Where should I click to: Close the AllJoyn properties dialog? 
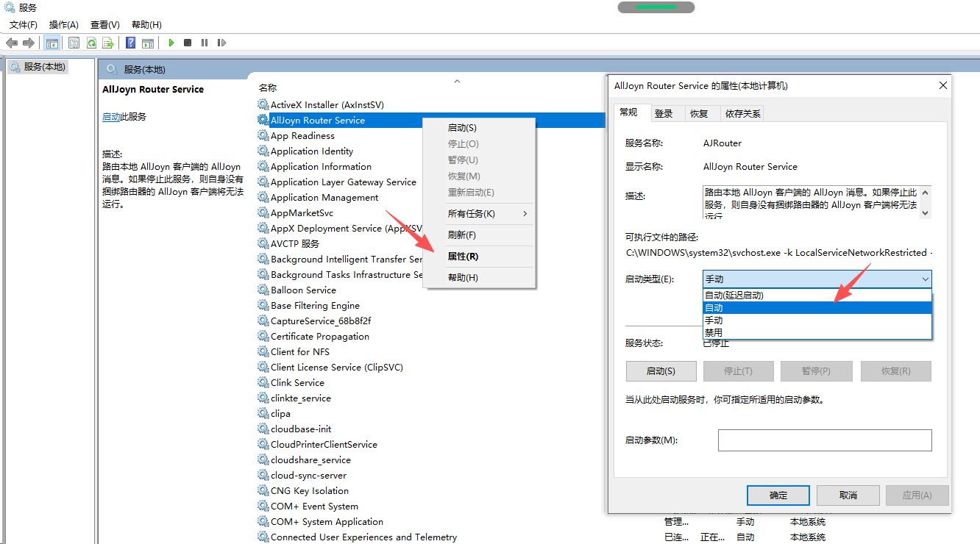[943, 86]
